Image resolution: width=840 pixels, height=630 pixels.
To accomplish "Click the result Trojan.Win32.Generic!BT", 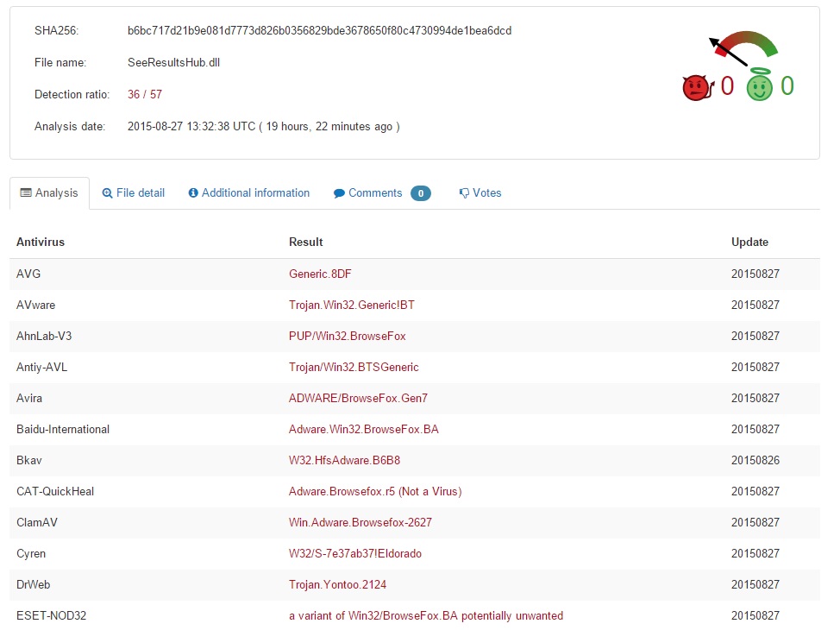I will tap(351, 306).
